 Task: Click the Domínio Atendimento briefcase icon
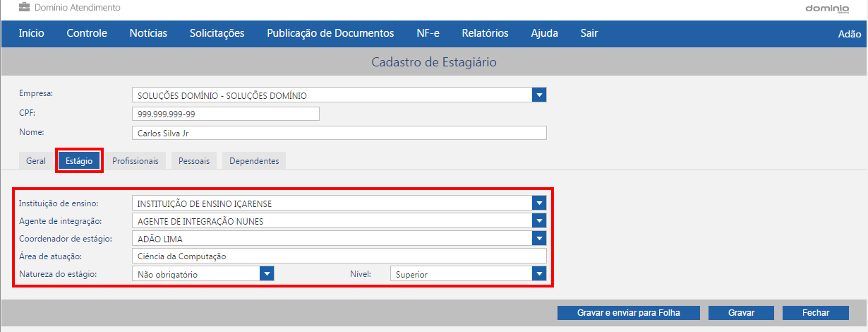(25, 8)
